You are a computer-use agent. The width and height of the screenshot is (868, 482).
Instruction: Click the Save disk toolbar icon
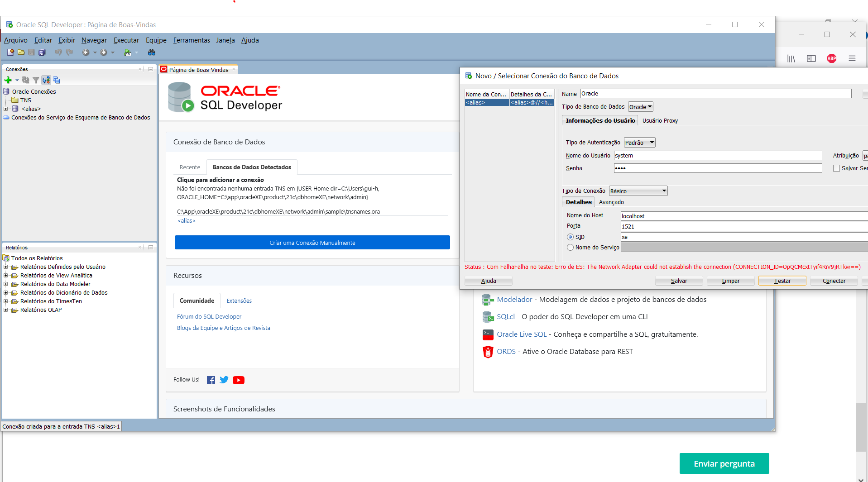pos(31,52)
